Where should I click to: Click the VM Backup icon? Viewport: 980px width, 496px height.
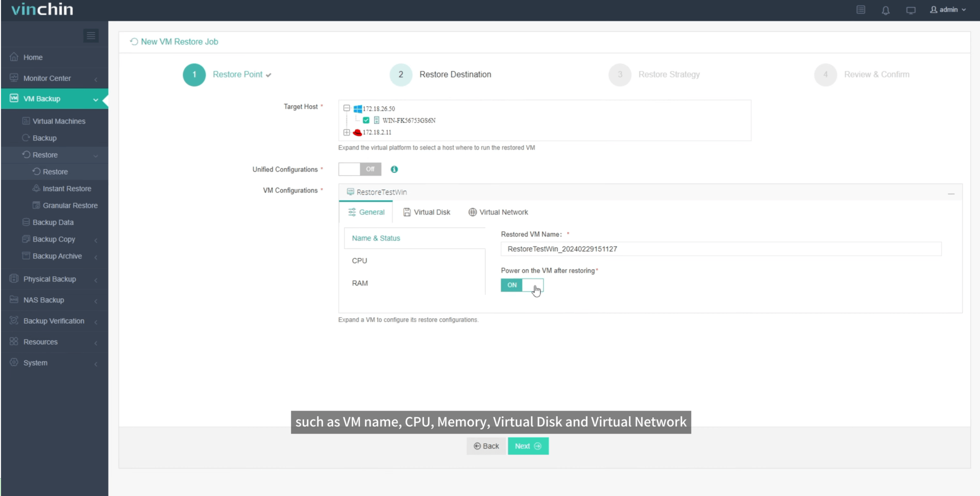click(14, 98)
